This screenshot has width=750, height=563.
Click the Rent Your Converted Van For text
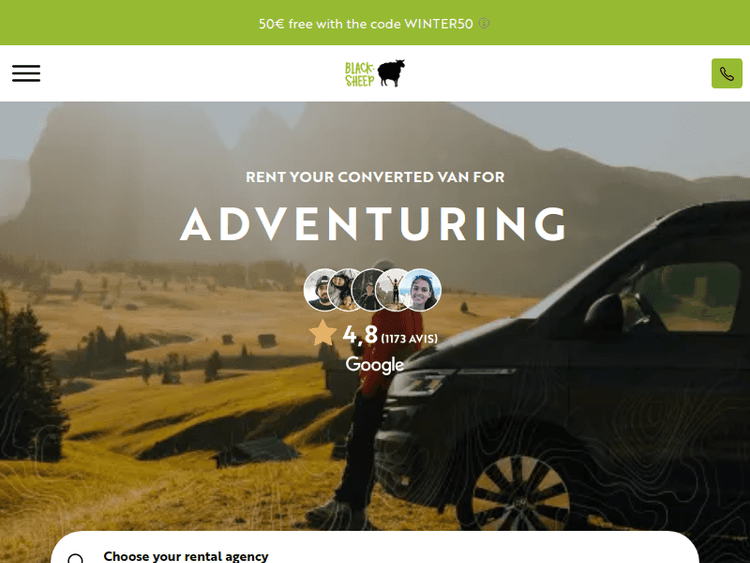375,177
